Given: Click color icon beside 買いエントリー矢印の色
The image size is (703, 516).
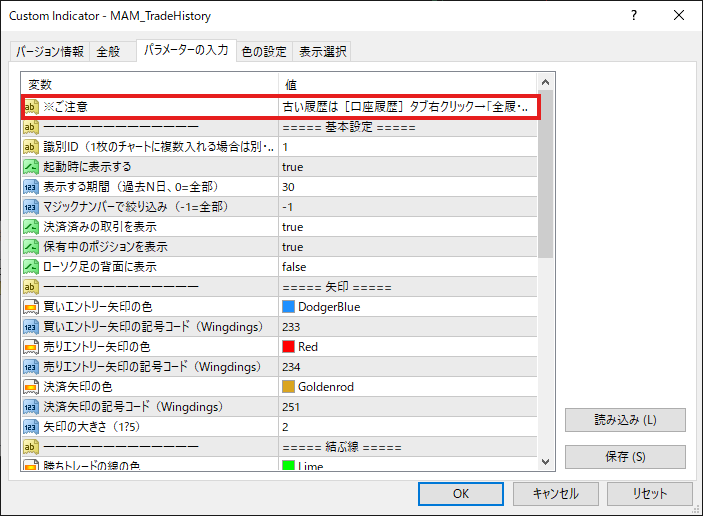Looking at the screenshot, I should pos(30,307).
